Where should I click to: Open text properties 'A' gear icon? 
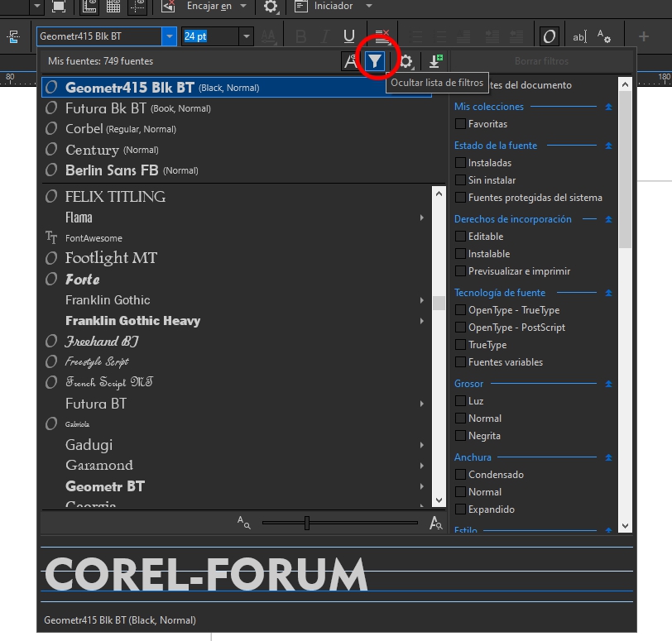(x=604, y=36)
